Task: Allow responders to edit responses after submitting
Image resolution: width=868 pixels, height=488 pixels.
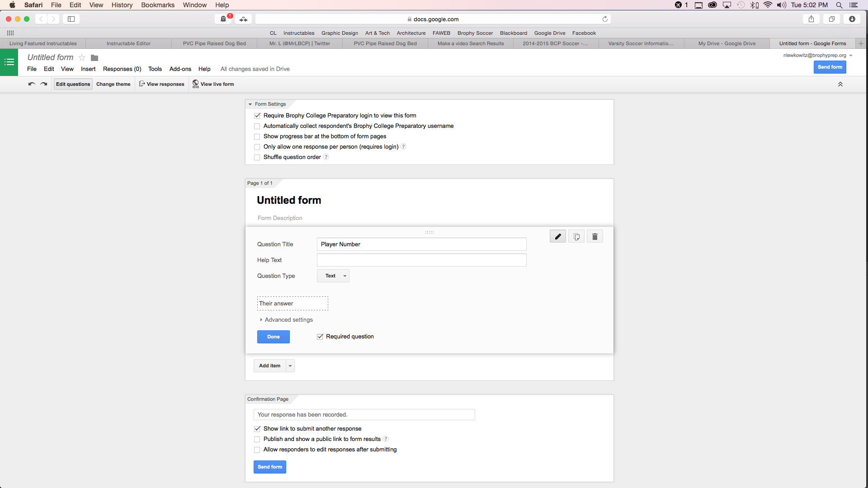Action: pos(257,450)
